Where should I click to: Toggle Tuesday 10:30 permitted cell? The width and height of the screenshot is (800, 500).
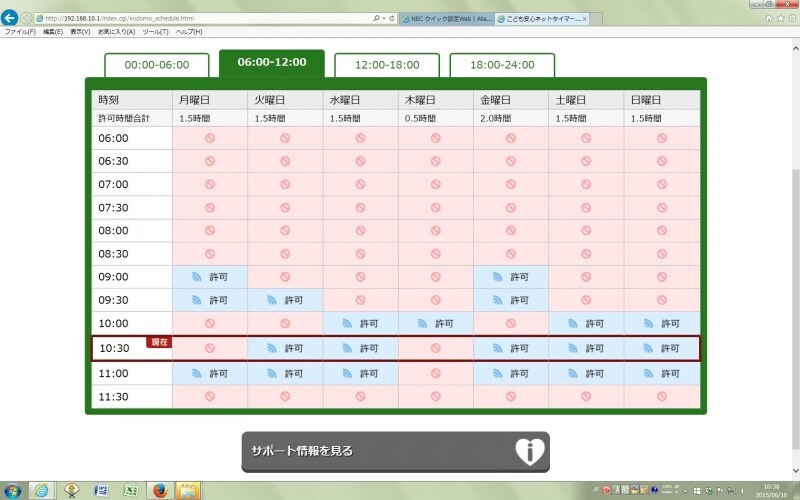[285, 348]
